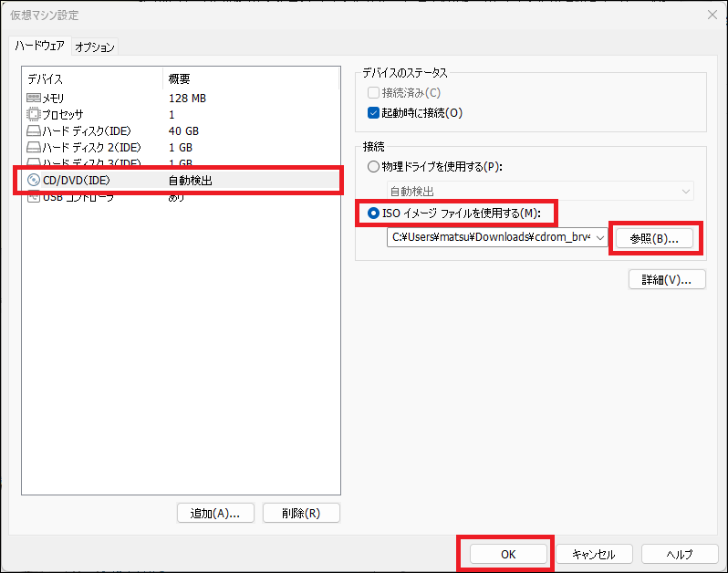The width and height of the screenshot is (728, 573).
Task: Click the 参照(B)... browse button
Action: [654, 239]
